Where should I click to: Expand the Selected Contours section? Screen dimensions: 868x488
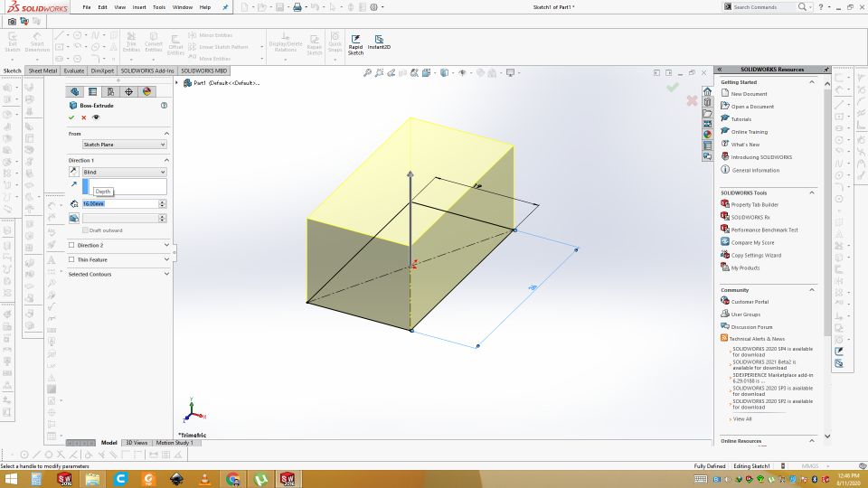(x=166, y=274)
